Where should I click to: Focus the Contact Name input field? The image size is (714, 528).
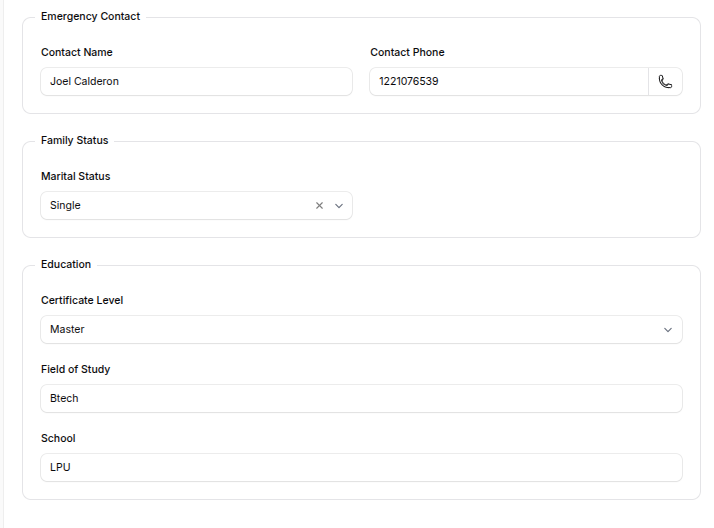tap(196, 82)
